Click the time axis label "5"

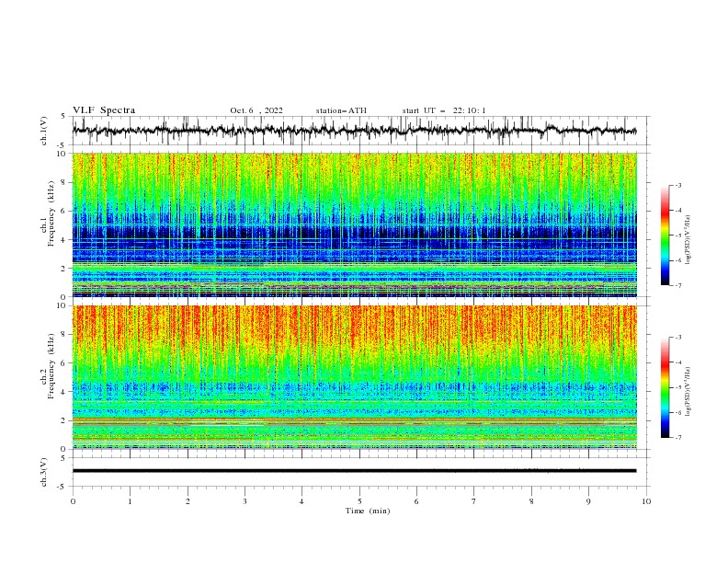(359, 501)
